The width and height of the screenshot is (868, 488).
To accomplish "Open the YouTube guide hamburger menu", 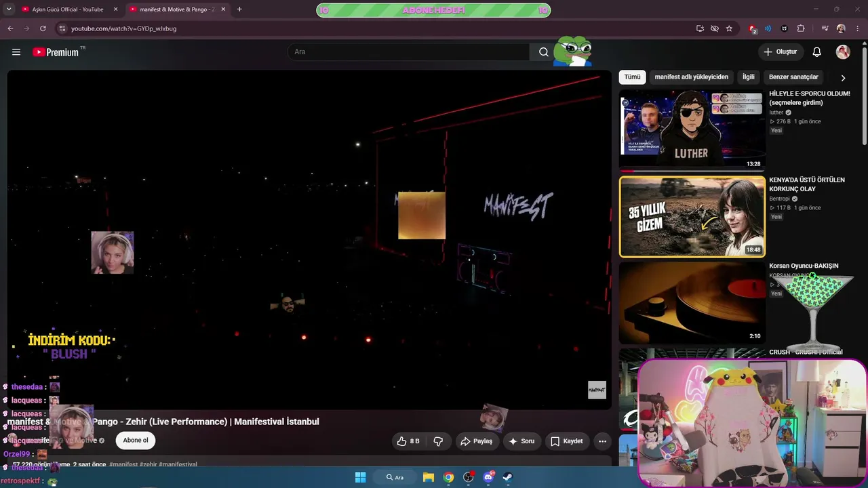I will coord(16,52).
